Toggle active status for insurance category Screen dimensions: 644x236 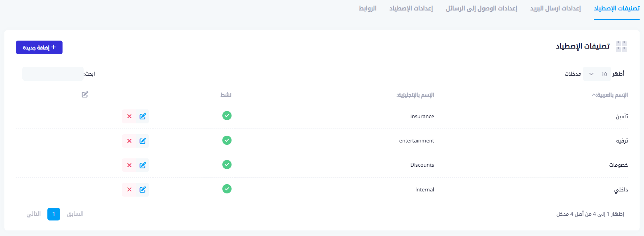227,116
